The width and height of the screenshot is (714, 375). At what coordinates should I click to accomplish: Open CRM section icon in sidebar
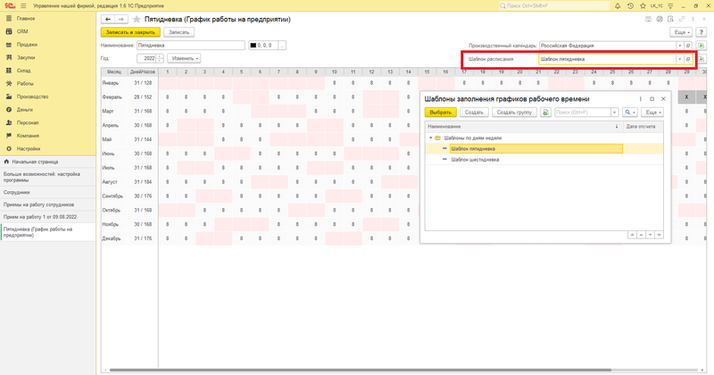point(9,31)
